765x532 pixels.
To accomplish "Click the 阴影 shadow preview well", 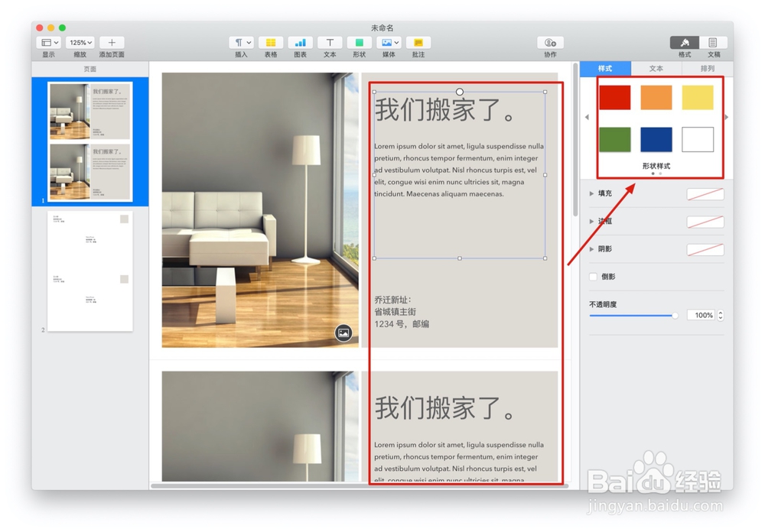I will pyautogui.click(x=705, y=250).
